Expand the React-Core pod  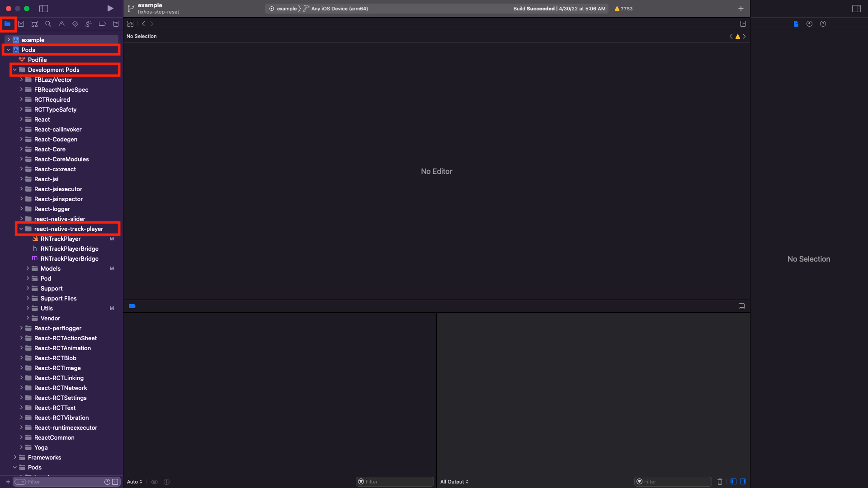tap(21, 149)
